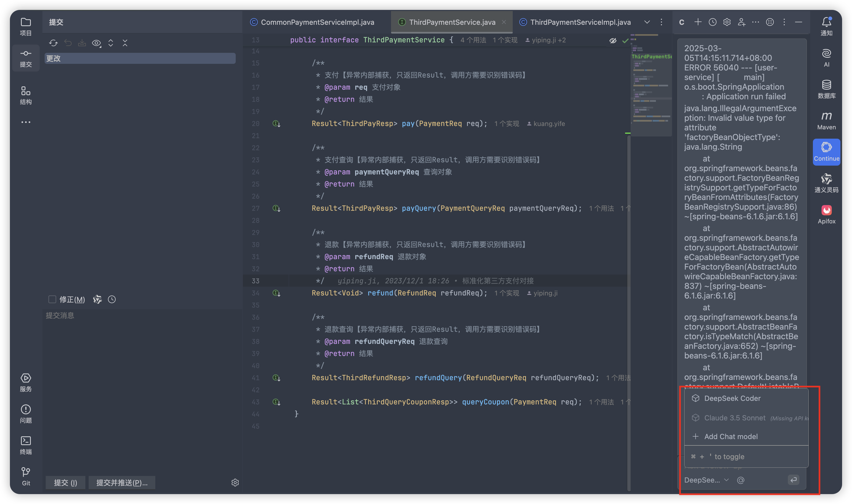Expand the hidden editor tabs chevron

(x=647, y=22)
